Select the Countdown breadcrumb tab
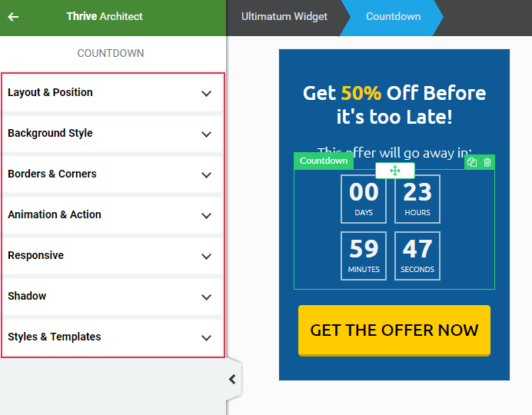The image size is (532, 415). [393, 17]
